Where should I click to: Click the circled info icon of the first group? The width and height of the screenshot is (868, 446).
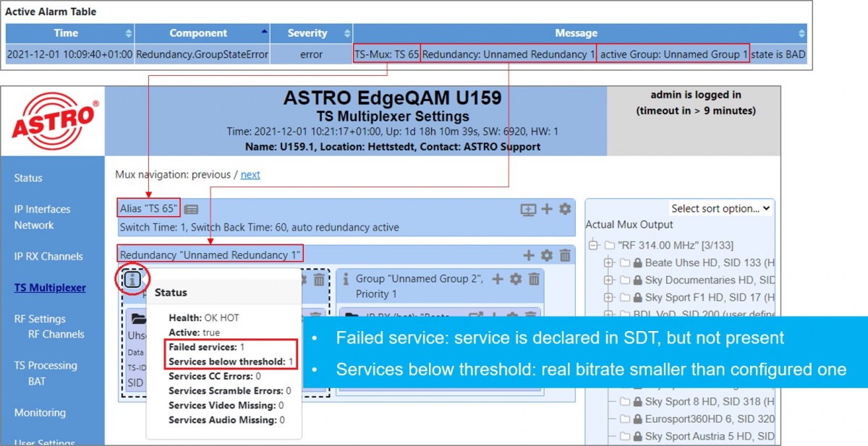point(132,279)
